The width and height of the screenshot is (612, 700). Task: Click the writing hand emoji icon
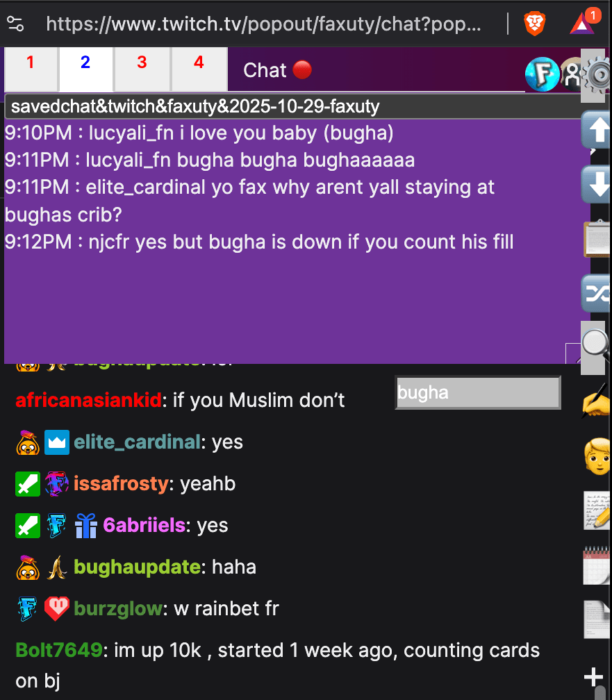click(597, 401)
